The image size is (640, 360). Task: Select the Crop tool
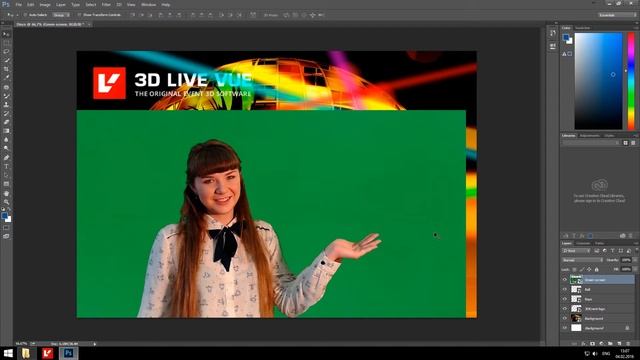point(6,69)
